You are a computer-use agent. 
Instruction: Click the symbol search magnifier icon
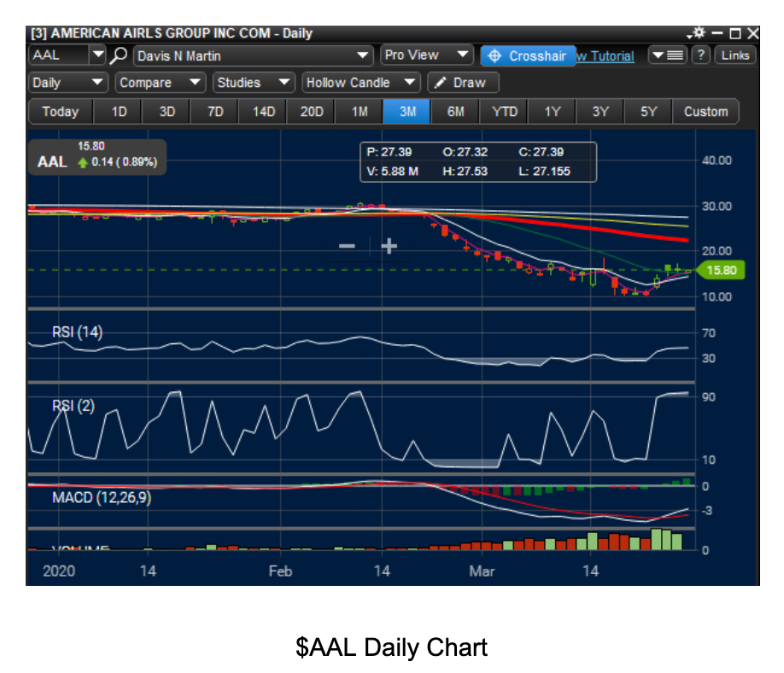119,55
